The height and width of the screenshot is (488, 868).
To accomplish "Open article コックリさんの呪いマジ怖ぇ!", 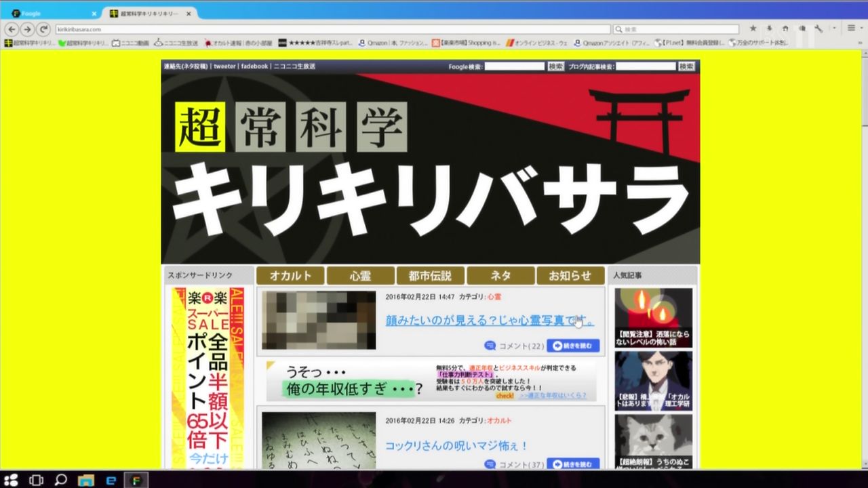I will (x=456, y=446).
